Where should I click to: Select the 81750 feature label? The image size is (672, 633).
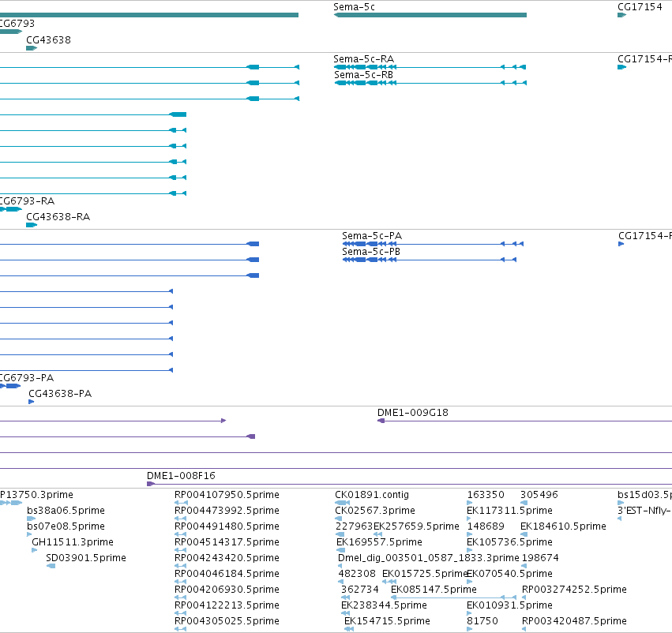[482, 621]
